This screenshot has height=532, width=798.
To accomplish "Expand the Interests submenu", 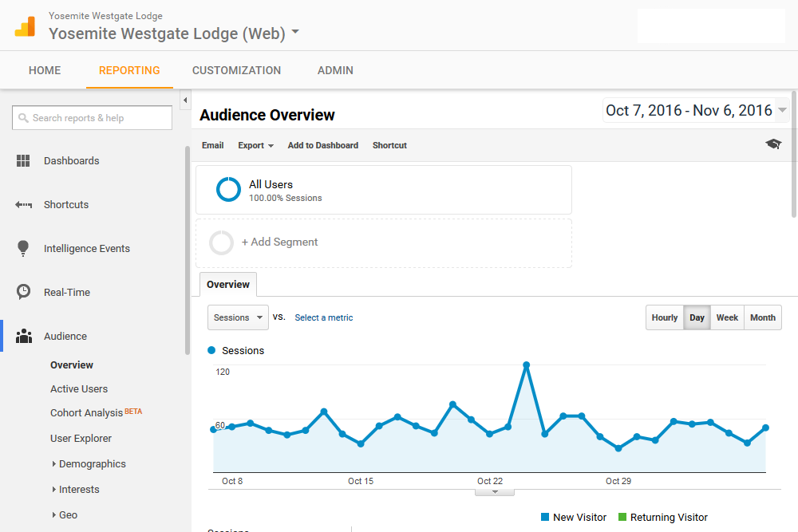I will click(54, 489).
